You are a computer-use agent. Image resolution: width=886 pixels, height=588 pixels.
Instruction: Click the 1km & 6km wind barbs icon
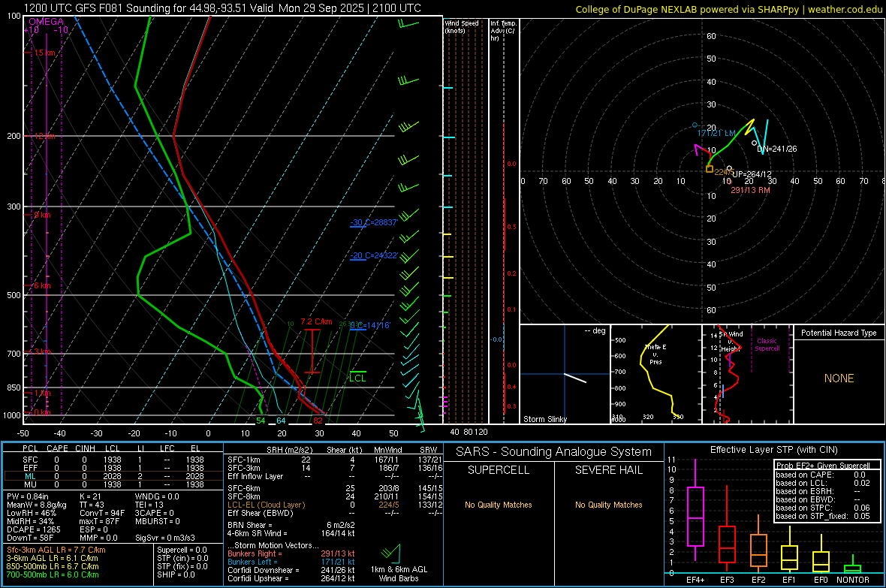coord(390,553)
